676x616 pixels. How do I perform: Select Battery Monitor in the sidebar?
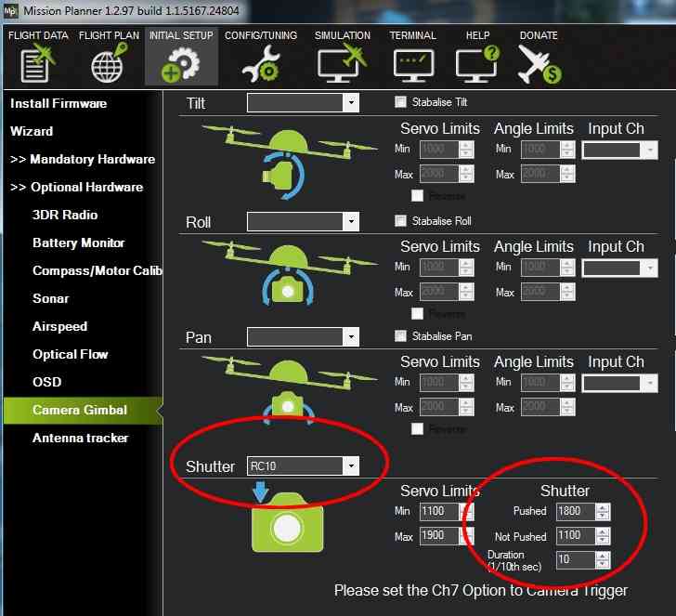[78, 242]
